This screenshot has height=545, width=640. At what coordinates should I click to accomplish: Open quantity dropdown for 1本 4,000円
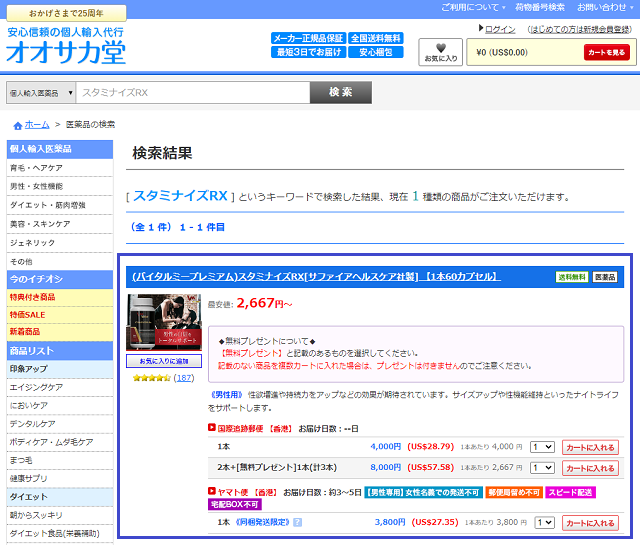pos(542,447)
